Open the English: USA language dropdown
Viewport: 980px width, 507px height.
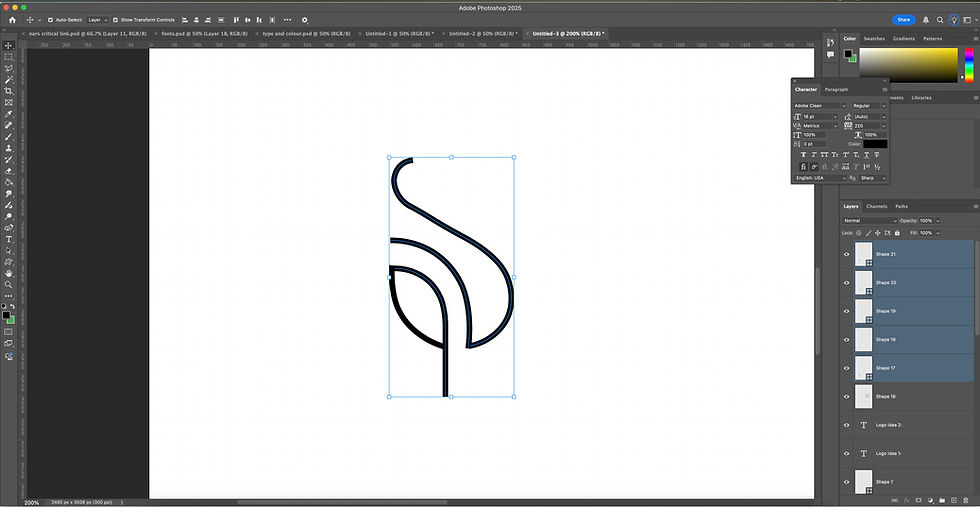point(820,178)
